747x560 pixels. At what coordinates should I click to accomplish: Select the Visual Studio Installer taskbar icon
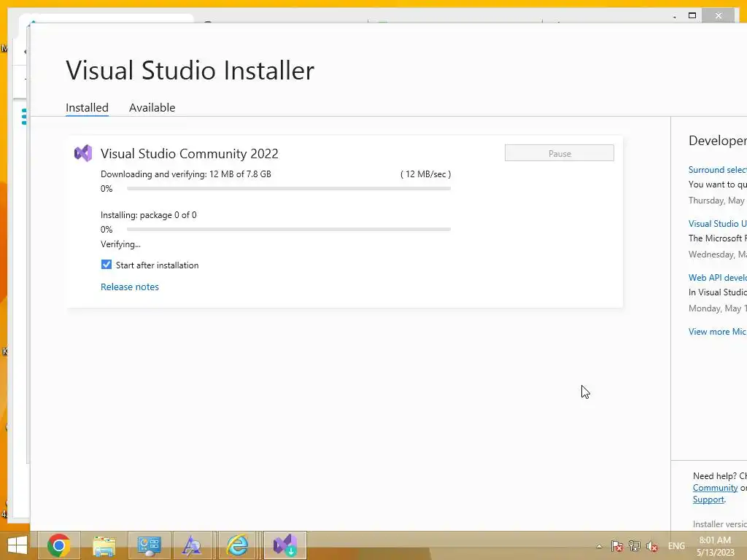[x=285, y=545]
